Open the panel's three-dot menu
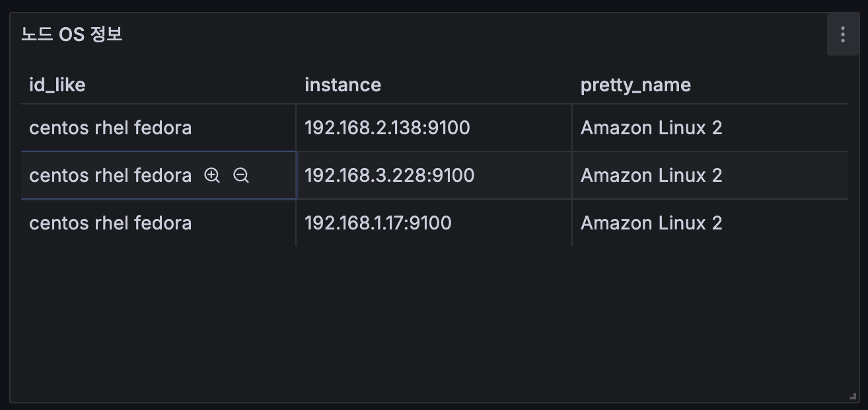Screen dimensions: 868x410 coord(842,34)
